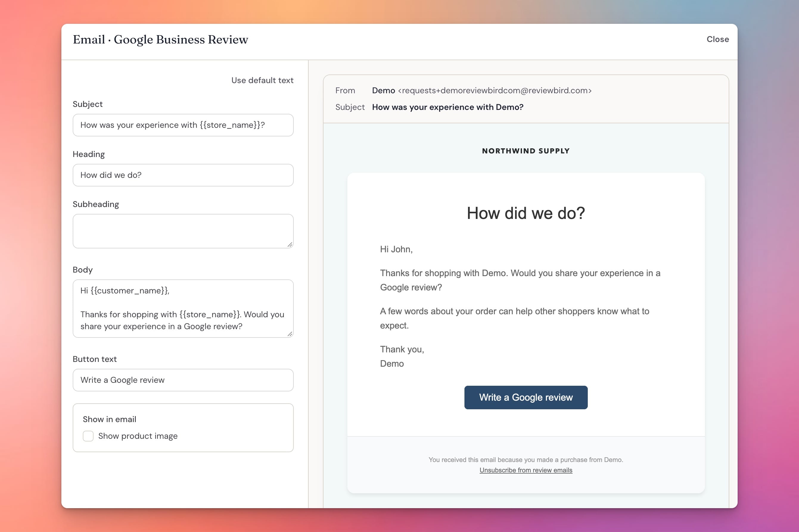The height and width of the screenshot is (532, 799).
Task: Select the 'A few words about your order' paragraph
Action: pos(515,318)
